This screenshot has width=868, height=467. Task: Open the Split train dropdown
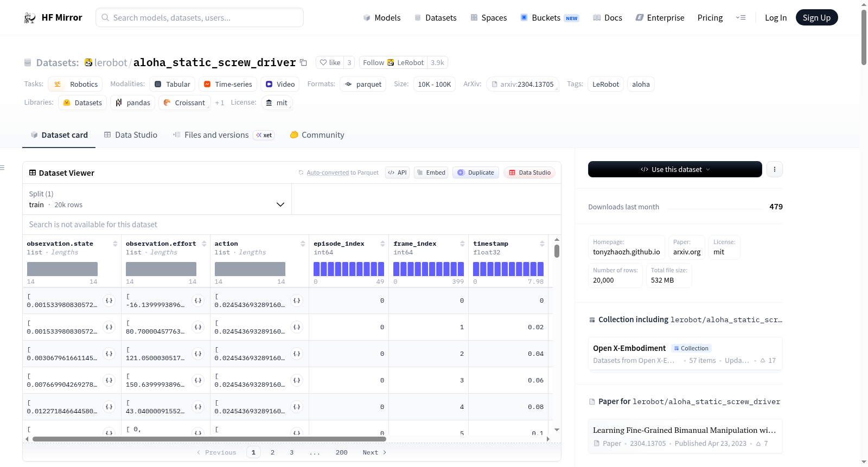157,199
